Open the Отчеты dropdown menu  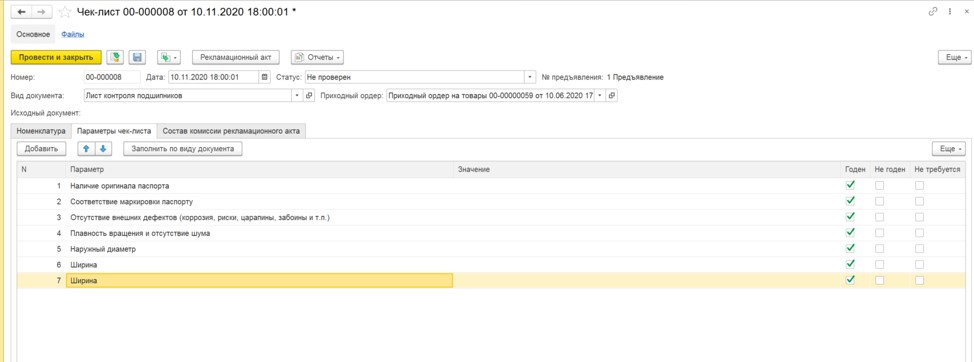point(317,57)
